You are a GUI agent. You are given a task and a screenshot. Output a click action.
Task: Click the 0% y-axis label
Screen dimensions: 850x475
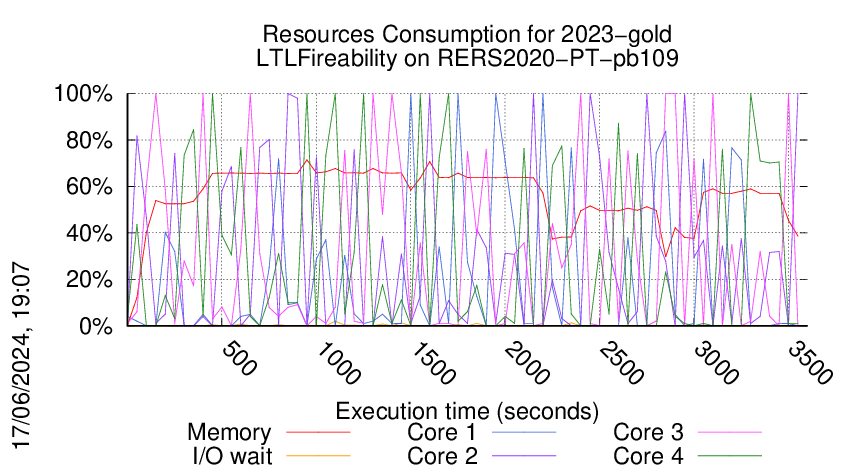pos(95,326)
